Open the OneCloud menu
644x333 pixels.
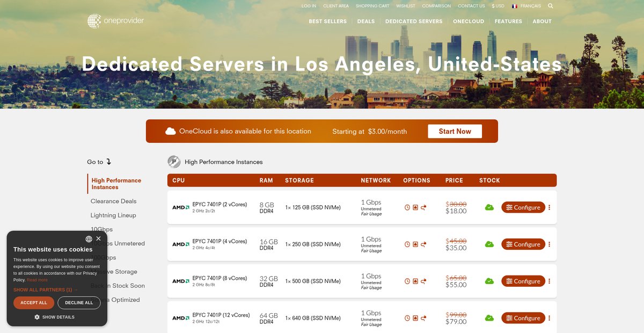pos(469,21)
